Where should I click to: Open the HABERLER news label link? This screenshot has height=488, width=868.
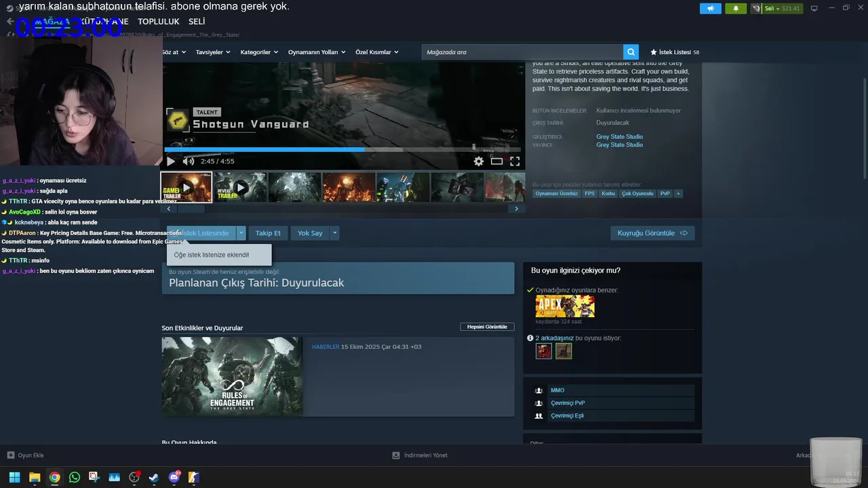pos(325,347)
